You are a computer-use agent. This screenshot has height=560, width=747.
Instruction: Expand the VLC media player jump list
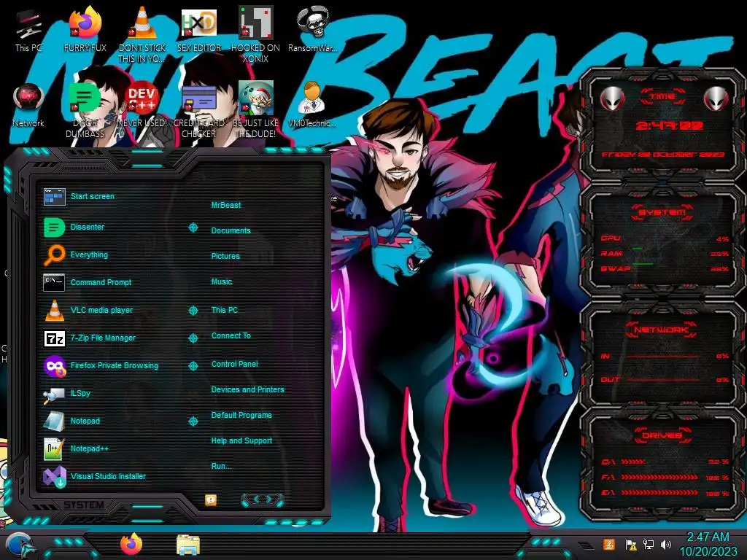(x=193, y=311)
